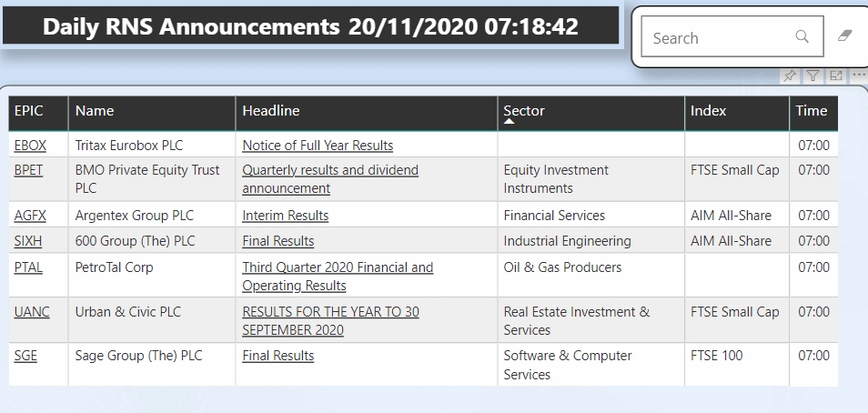Click the sort arrow under Sector header
The image size is (868, 413).
point(510,122)
